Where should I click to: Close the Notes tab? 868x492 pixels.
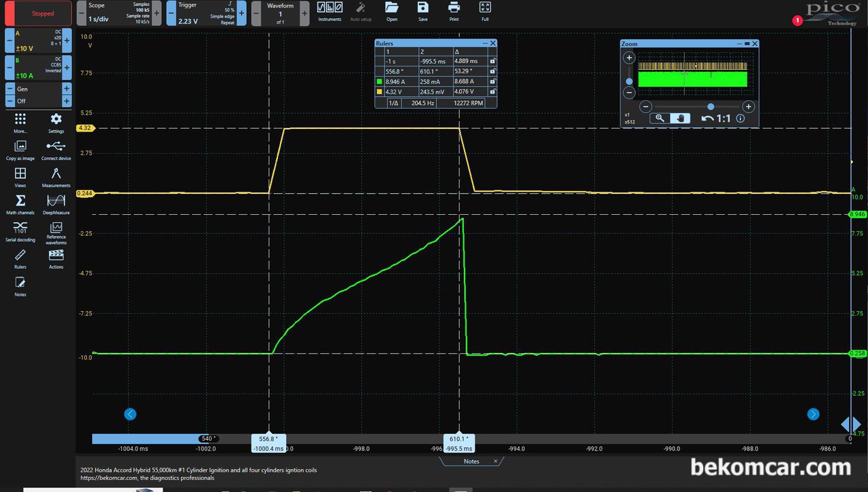495,462
